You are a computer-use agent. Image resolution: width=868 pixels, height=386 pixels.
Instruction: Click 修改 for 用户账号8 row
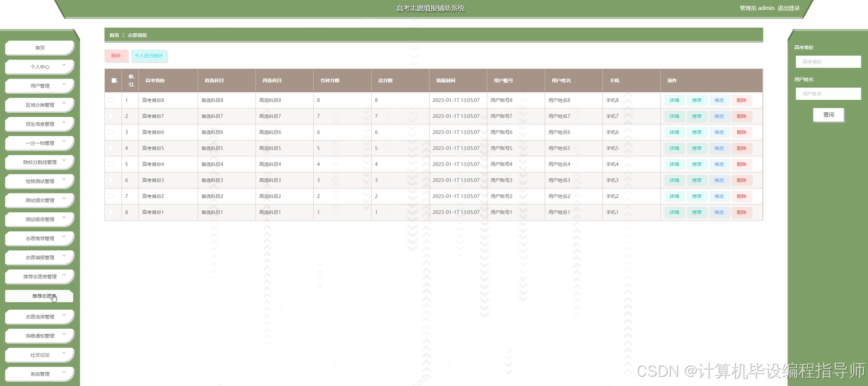coord(719,100)
